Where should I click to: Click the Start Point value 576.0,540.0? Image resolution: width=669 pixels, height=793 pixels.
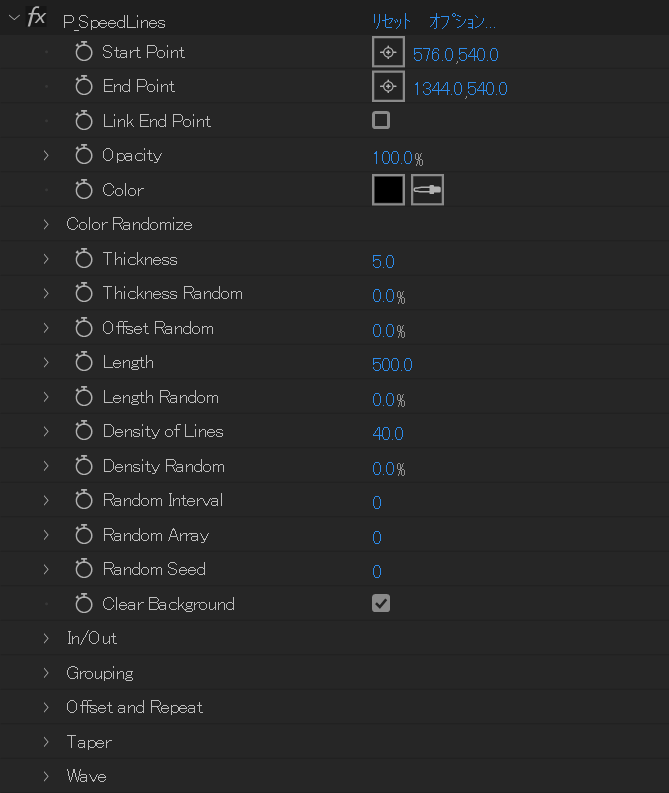point(456,55)
